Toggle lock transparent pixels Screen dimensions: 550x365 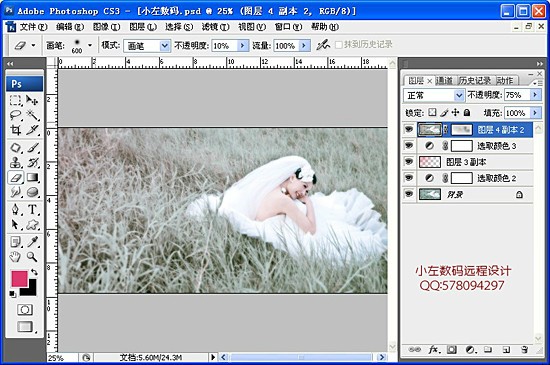[432, 112]
